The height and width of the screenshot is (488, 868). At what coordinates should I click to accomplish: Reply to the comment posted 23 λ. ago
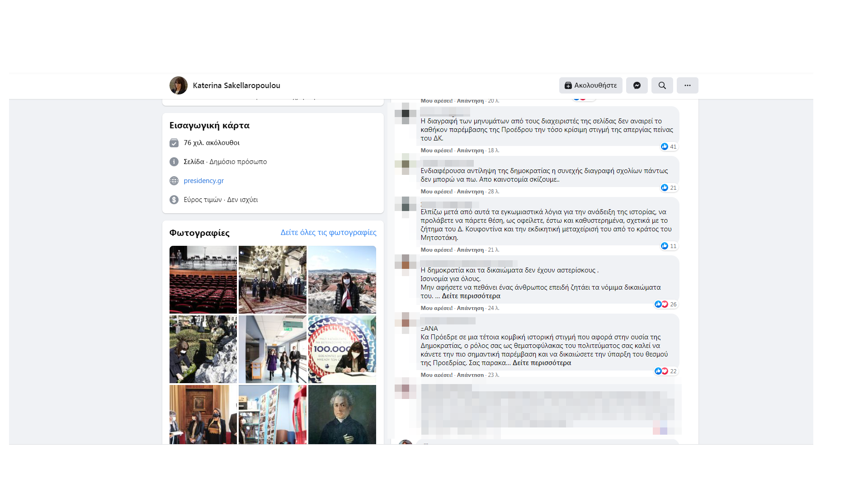[x=470, y=375]
